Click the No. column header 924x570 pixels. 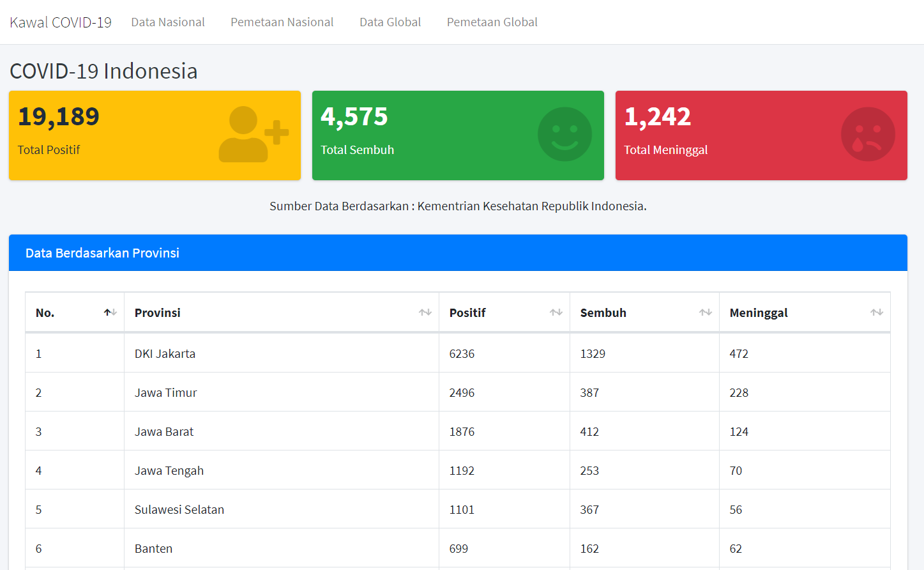pos(75,312)
